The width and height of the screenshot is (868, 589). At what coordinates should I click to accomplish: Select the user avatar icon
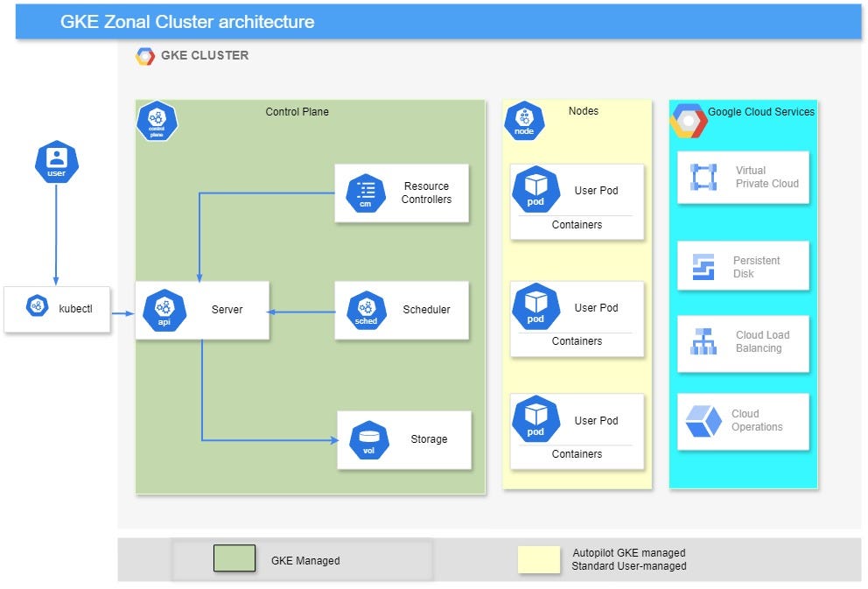point(56,161)
